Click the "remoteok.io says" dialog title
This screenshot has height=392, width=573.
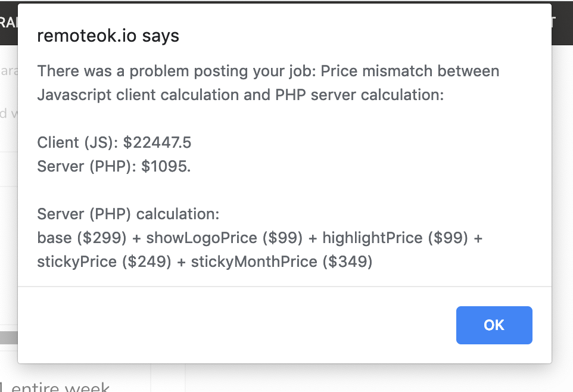[108, 36]
